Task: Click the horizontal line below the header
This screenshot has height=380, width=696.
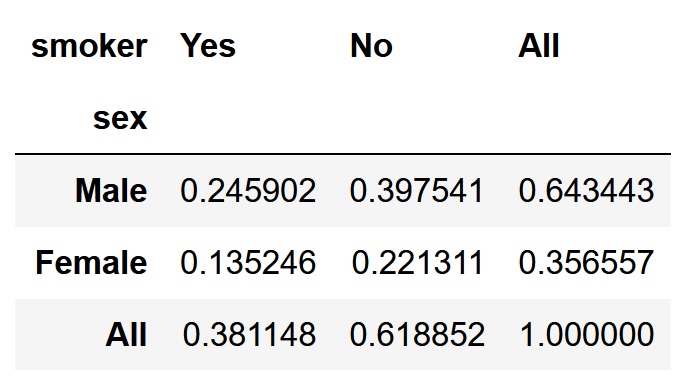Action: [343, 154]
